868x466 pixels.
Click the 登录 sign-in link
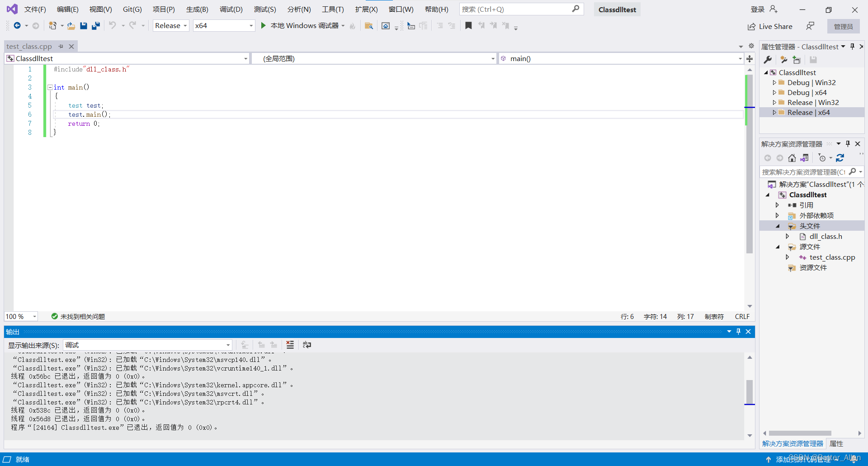[756, 9]
